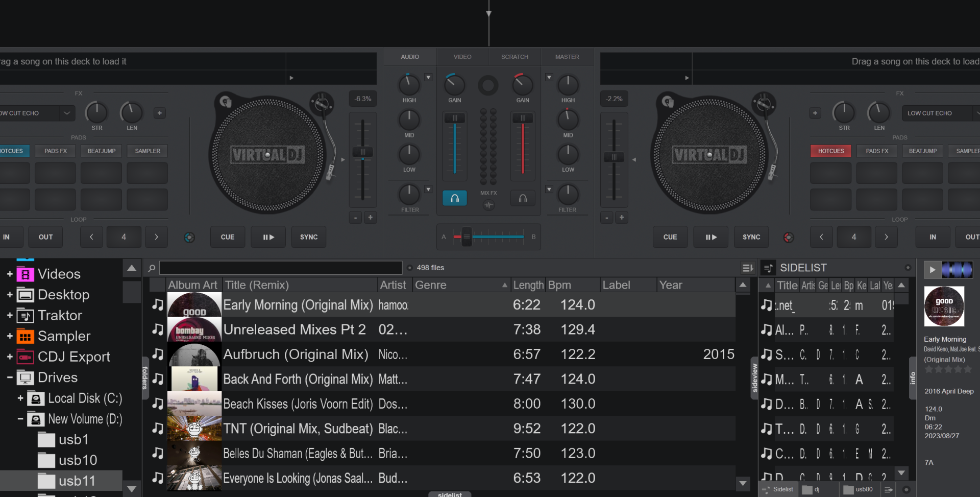
Task: Open dropdown arrow next to left FILTER knob
Action: click(428, 189)
